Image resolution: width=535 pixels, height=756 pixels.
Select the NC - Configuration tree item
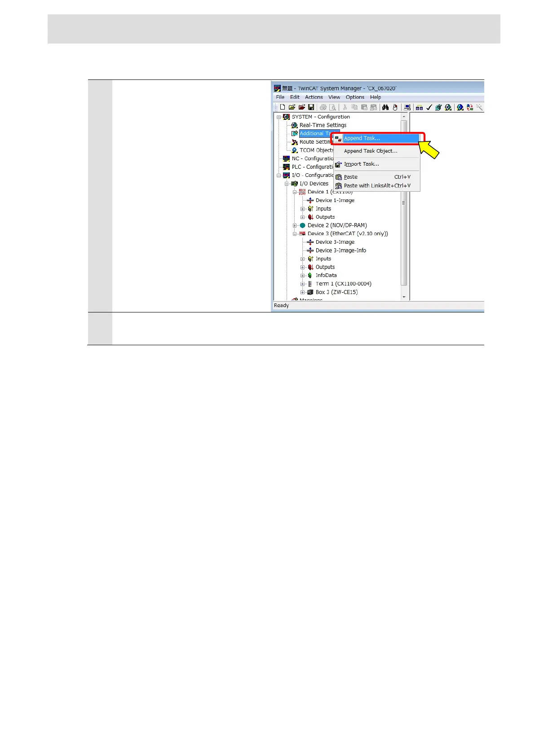[312, 159]
